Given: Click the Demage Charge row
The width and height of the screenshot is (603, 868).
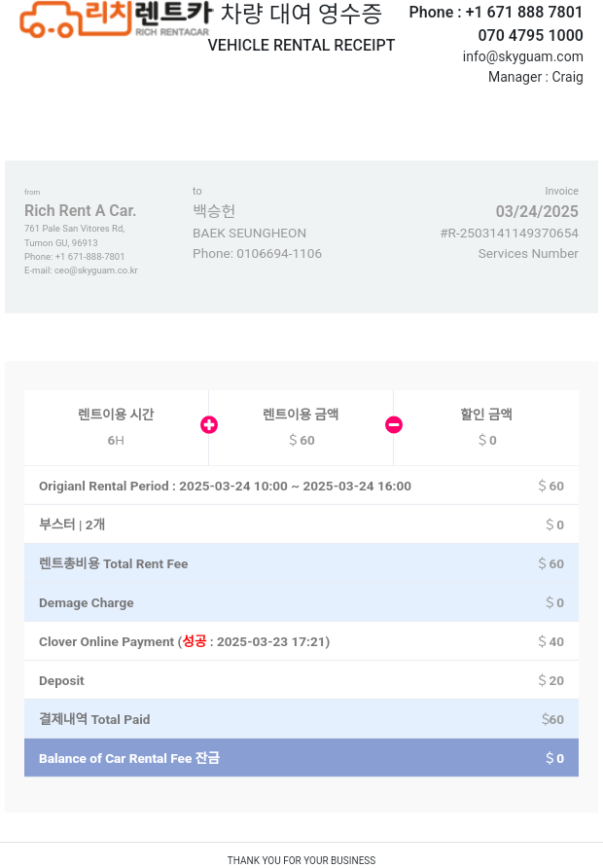Looking at the screenshot, I should click(x=301, y=602).
